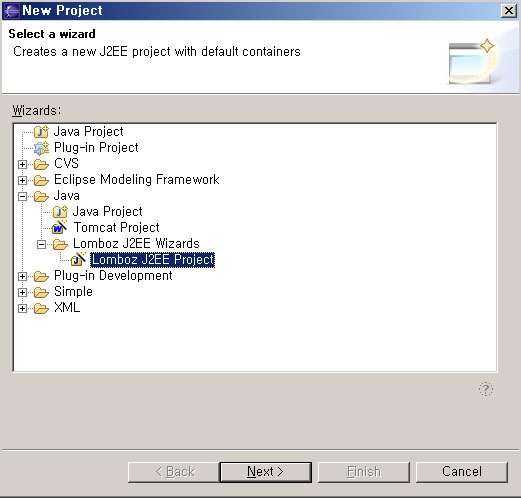This screenshot has height=498, width=521.
Task: Click the Java Project icon under Java folder
Action: (x=60, y=212)
